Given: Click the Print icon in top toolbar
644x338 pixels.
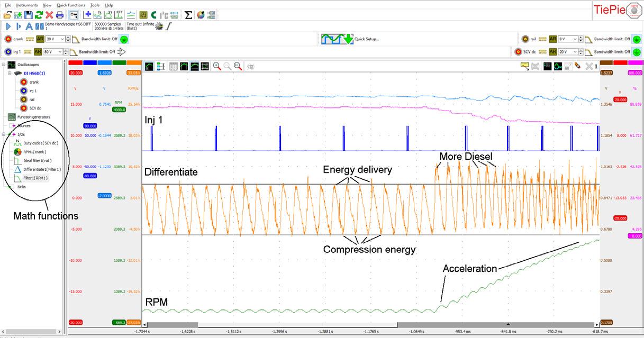Looking at the screenshot, I should [60, 15].
